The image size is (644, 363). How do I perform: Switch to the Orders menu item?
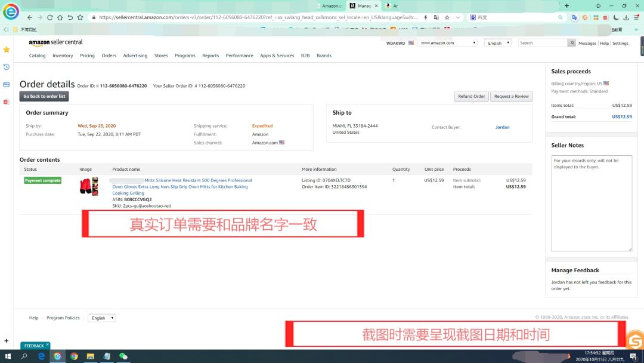coord(109,56)
